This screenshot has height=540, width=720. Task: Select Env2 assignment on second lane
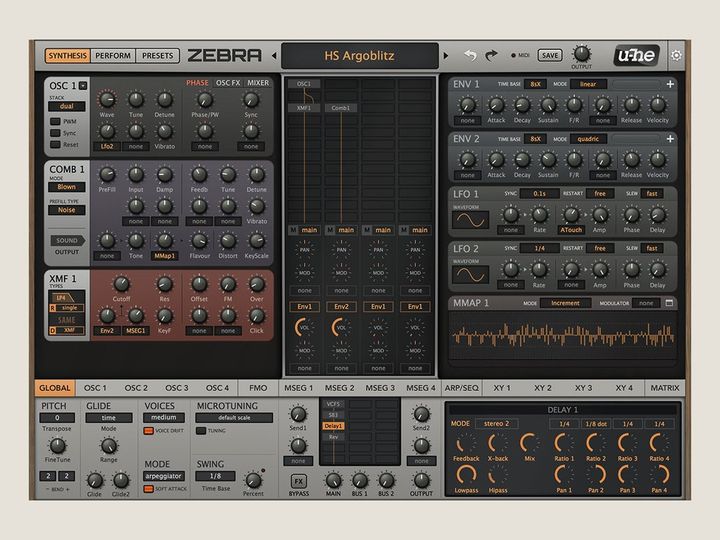coord(341,307)
